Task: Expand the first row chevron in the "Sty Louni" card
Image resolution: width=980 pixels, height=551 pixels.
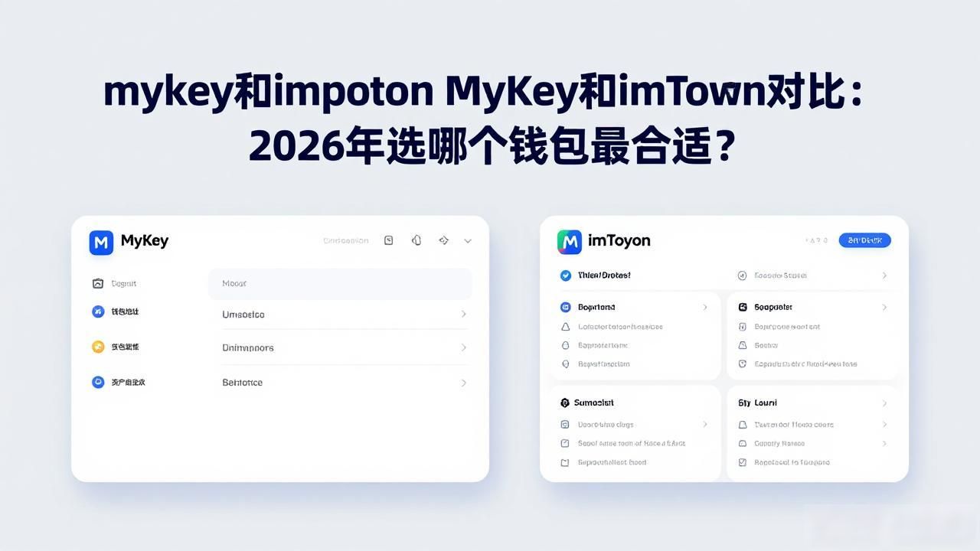Action: (884, 424)
